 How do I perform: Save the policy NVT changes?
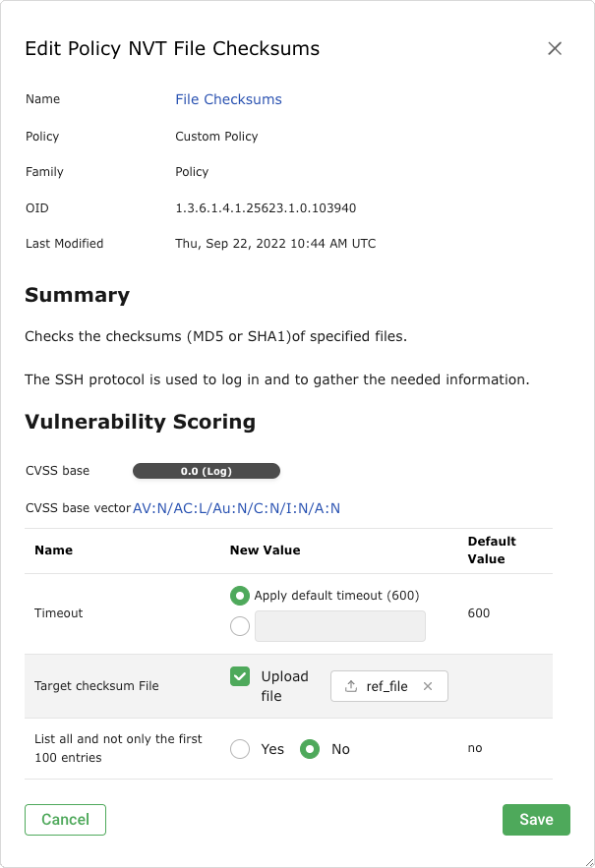[536, 820]
